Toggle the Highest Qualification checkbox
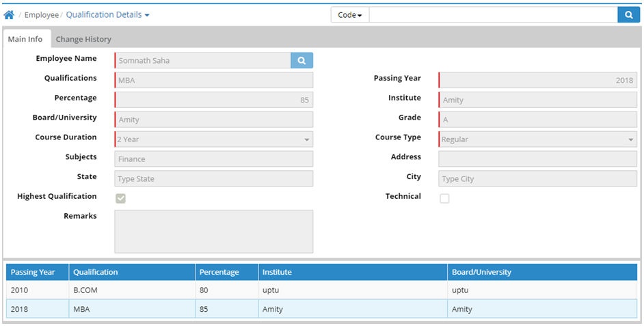The width and height of the screenshot is (644, 326). (x=120, y=198)
